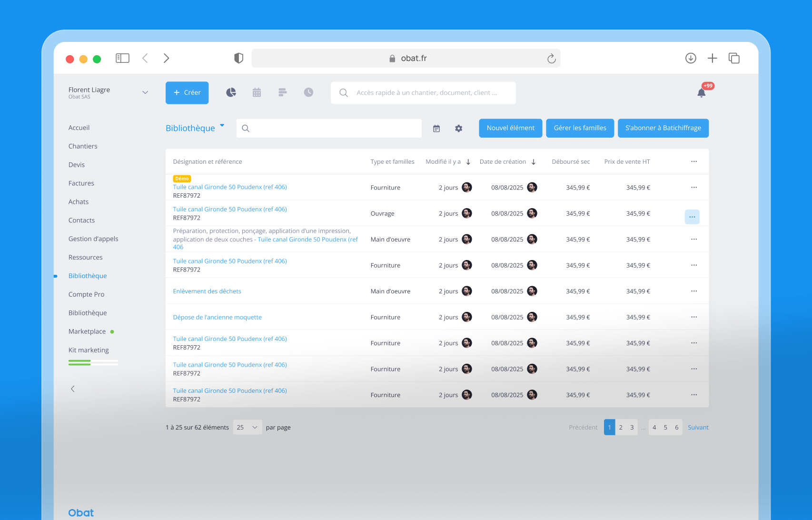Open the library settings gear icon

[x=458, y=129]
